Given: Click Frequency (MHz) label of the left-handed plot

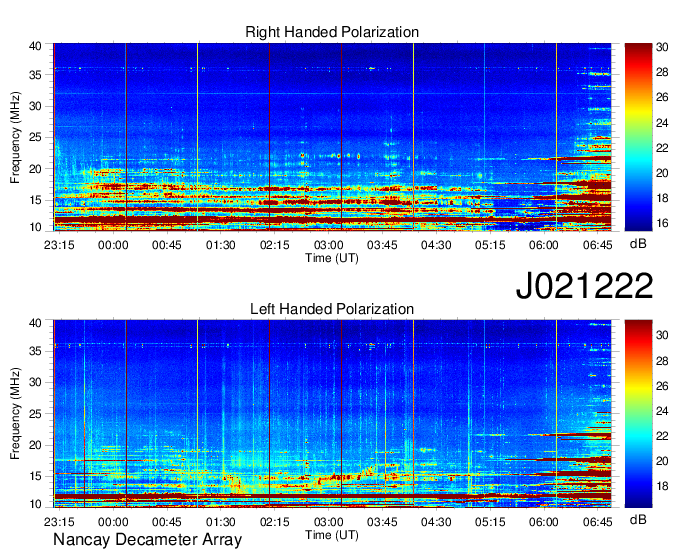Looking at the screenshot, I should pyautogui.click(x=15, y=414).
